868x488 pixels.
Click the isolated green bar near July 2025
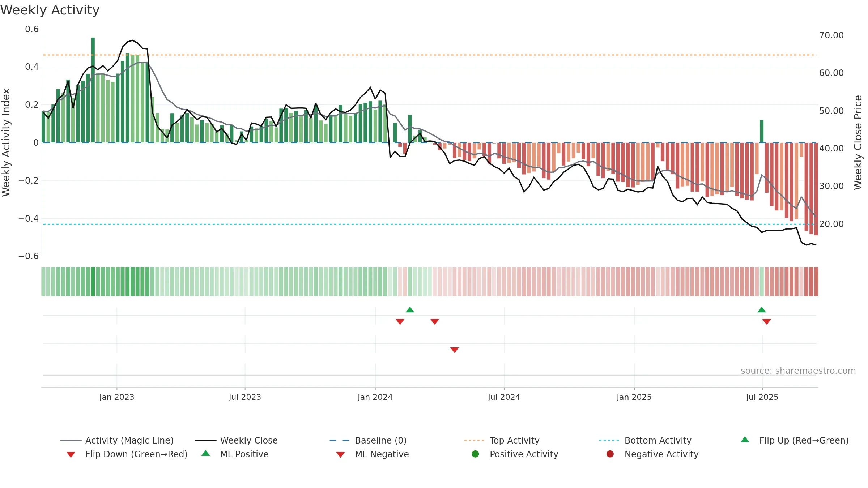click(762, 131)
